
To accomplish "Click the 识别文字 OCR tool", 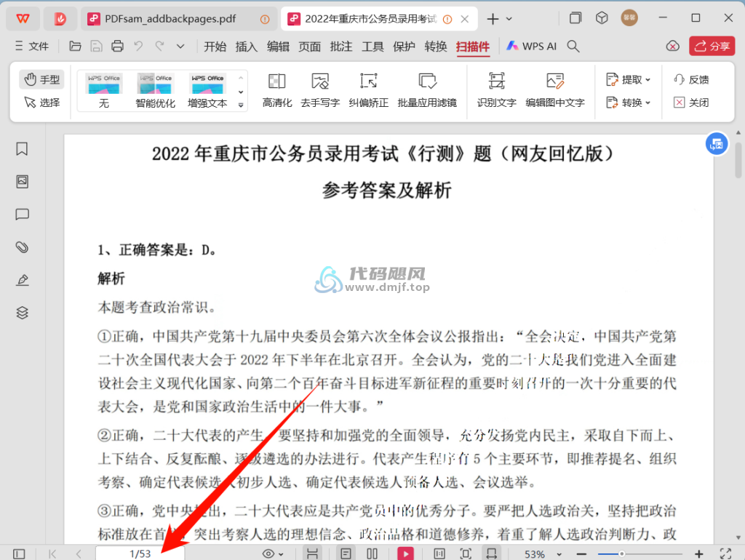I will click(x=496, y=90).
